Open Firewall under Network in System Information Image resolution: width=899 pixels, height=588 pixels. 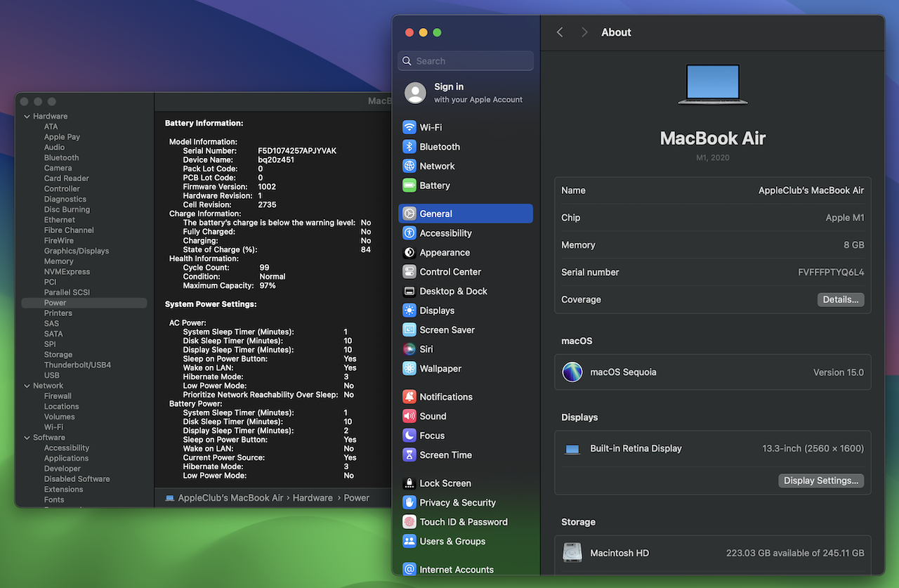tap(58, 396)
